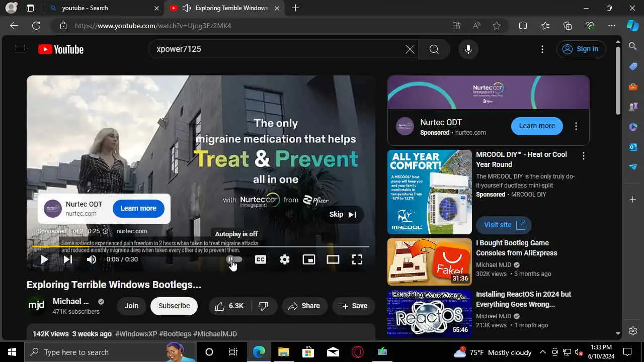Viewport: 644px width, 362px height.
Task: Open the Michael MJD channel avatar
Action: [x=37, y=306]
